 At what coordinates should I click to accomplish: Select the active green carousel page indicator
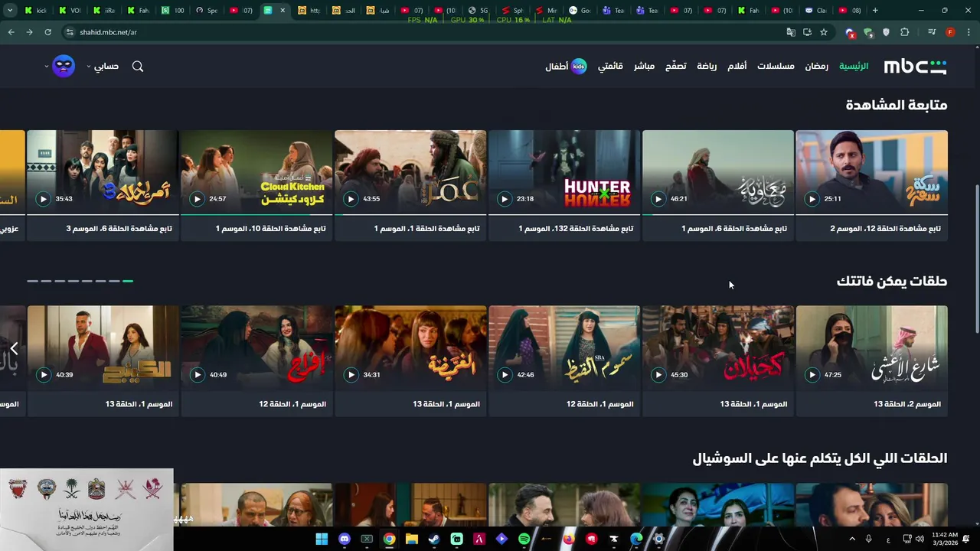click(x=128, y=281)
